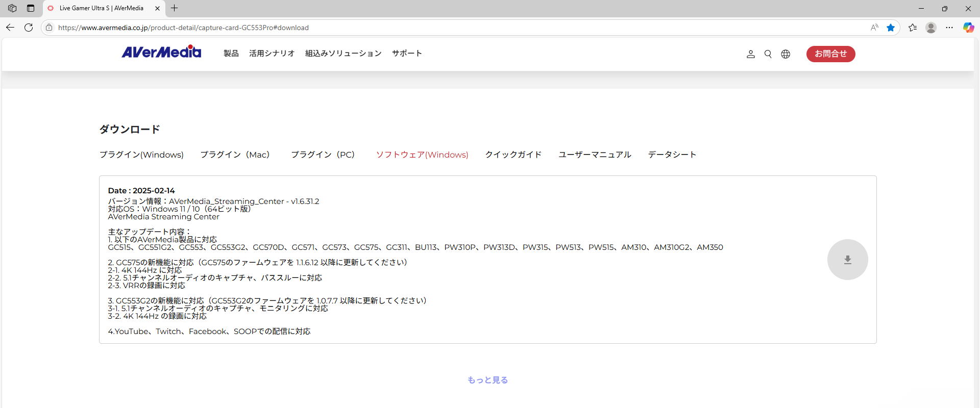
Task: Click the お問合せ button
Action: (x=830, y=54)
